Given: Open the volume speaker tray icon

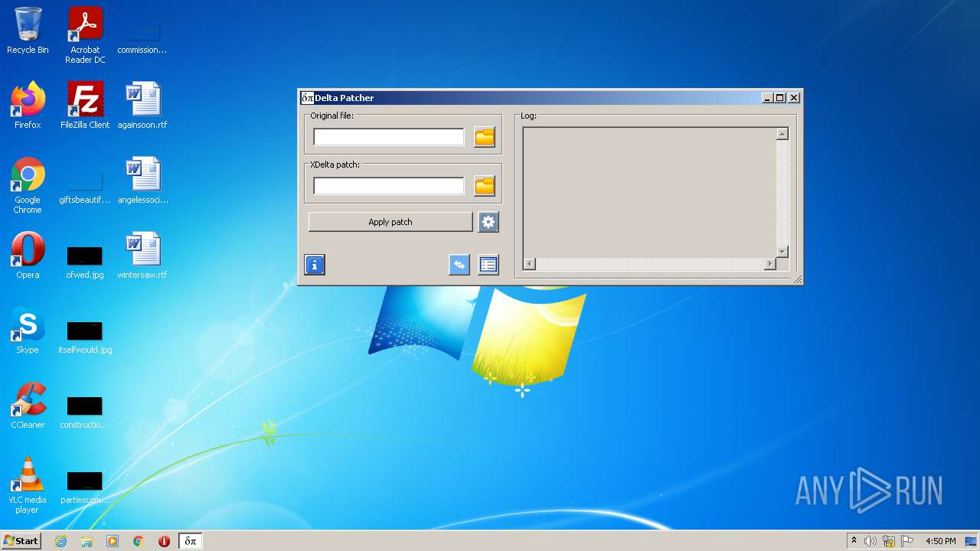Looking at the screenshot, I should [x=871, y=541].
